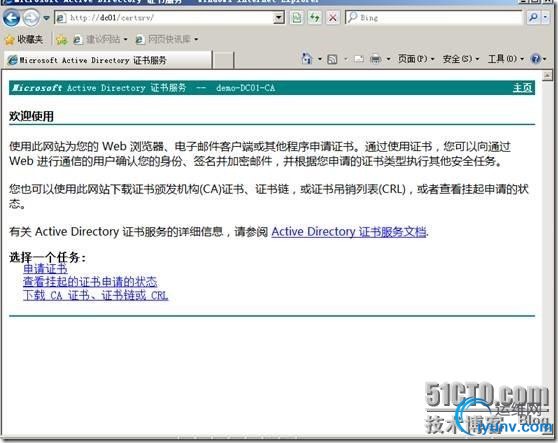The width and height of the screenshot is (558, 443).
Task: Expand the address bar URL history dropdown
Action: pos(279,17)
